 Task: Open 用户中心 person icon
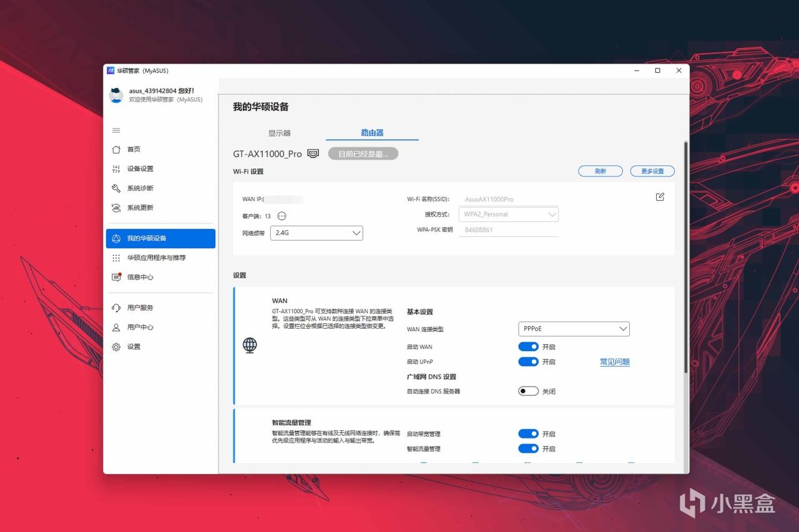116,327
